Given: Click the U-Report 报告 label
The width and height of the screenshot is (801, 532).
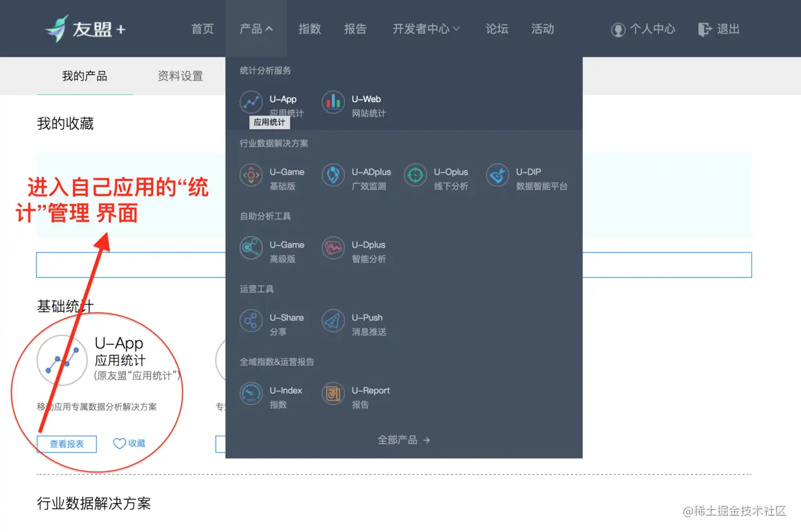Looking at the screenshot, I should pyautogui.click(x=371, y=398).
